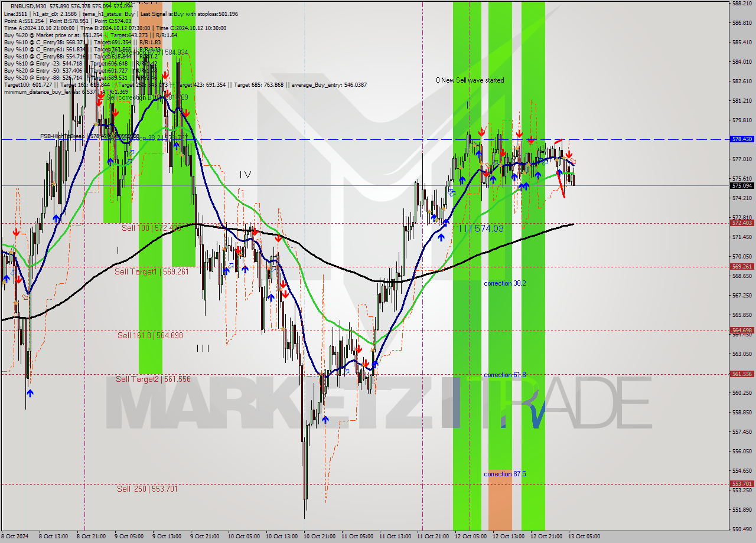Click '0 New Sell wave started' annotation
The height and width of the screenshot is (543, 756).
(x=470, y=80)
